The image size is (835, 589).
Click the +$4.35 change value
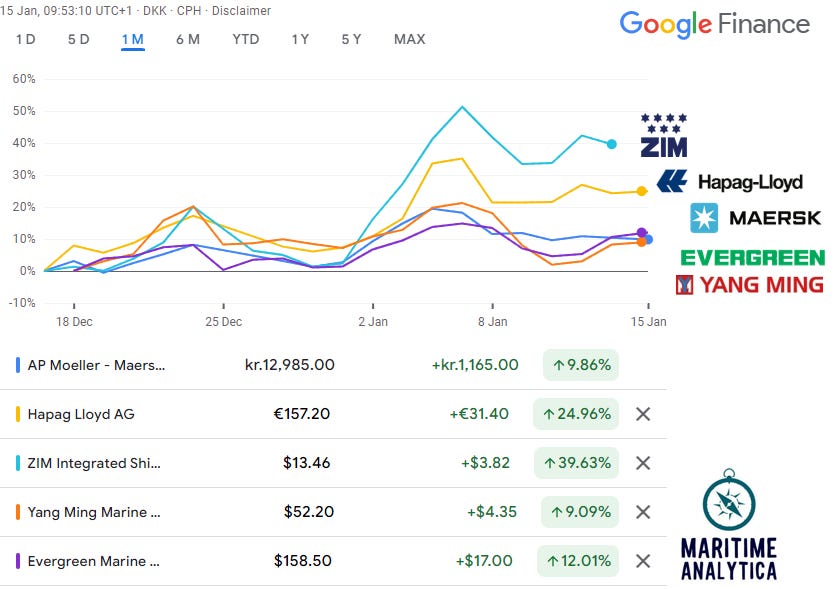pyautogui.click(x=492, y=512)
